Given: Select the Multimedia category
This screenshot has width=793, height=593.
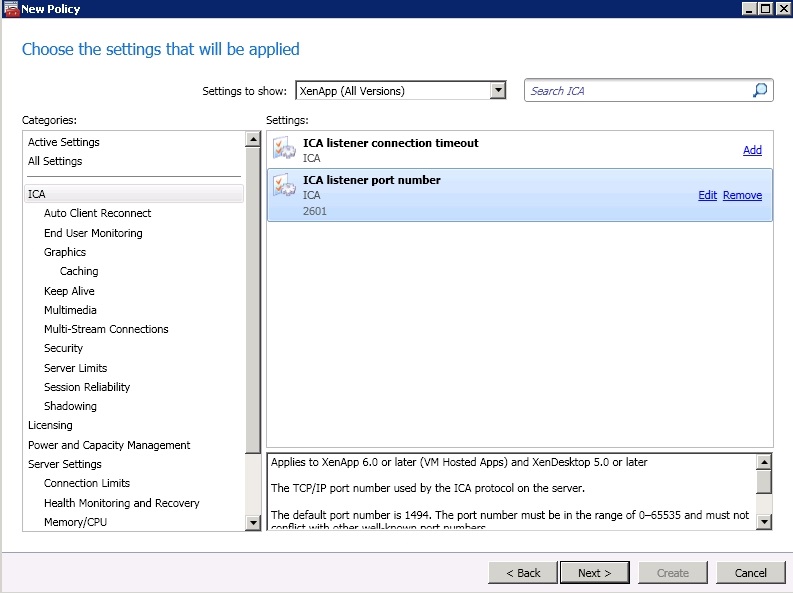Looking at the screenshot, I should pyautogui.click(x=70, y=310).
